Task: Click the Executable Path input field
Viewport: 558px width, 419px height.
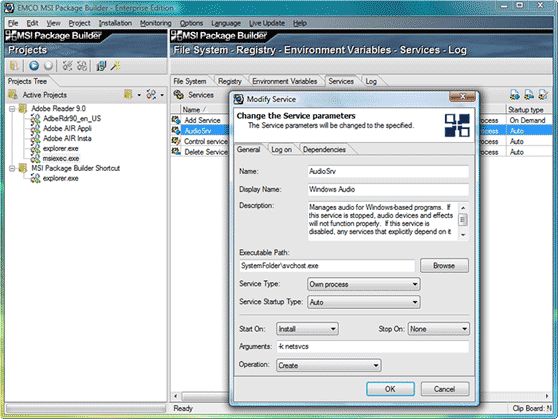Action: 327,266
